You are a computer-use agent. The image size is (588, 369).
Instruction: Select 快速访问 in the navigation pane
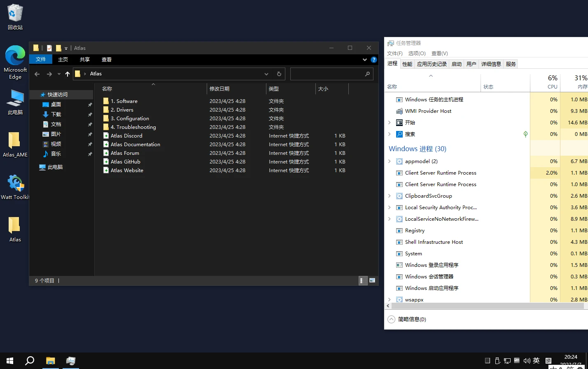(x=61, y=94)
